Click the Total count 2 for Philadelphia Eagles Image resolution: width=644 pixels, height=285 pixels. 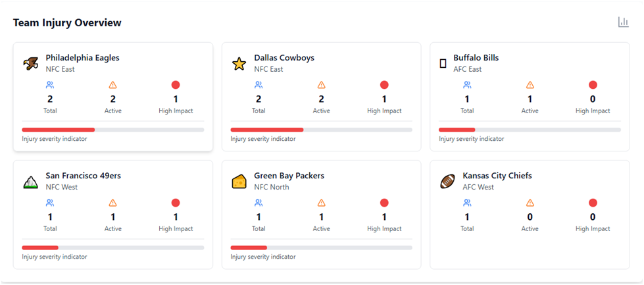pyautogui.click(x=50, y=99)
